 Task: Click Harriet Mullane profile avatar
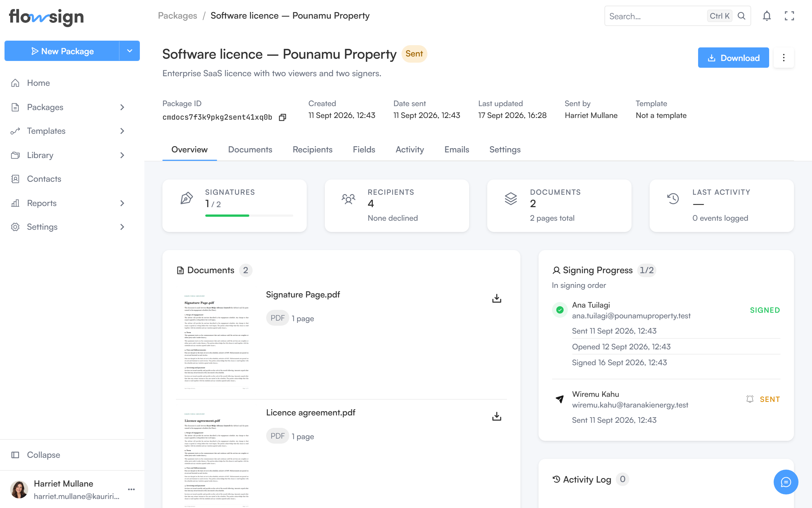pyautogui.click(x=19, y=490)
